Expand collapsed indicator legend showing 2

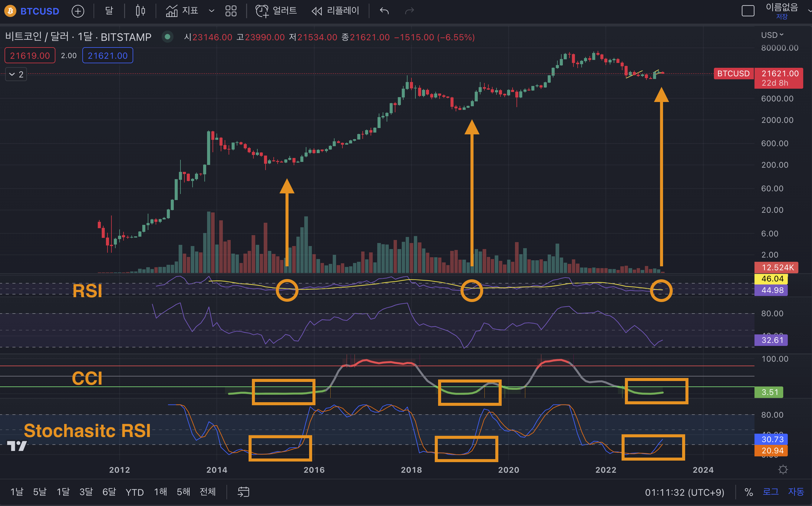click(x=16, y=74)
